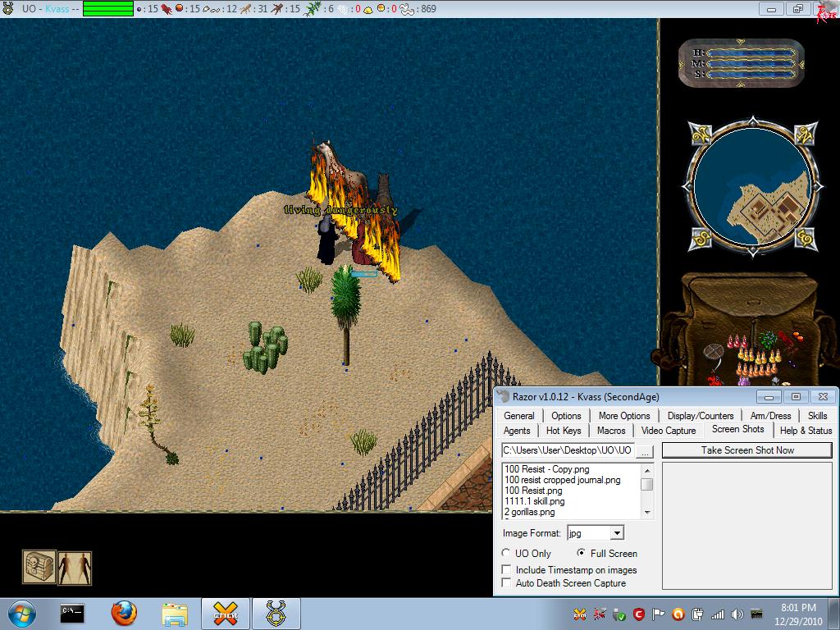This screenshot has height=630, width=840.
Task: Select the UO Only radio option
Action: point(506,554)
